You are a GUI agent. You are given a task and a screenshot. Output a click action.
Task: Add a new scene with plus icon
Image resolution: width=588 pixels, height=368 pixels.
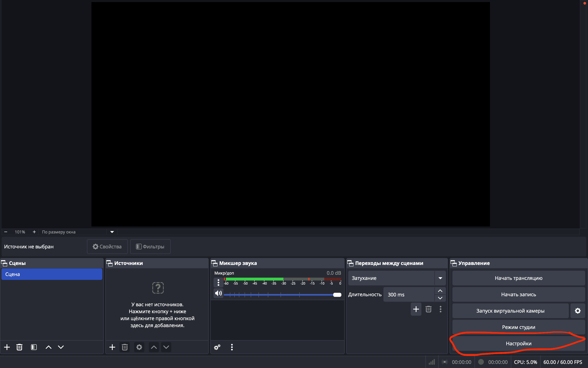[x=7, y=347]
